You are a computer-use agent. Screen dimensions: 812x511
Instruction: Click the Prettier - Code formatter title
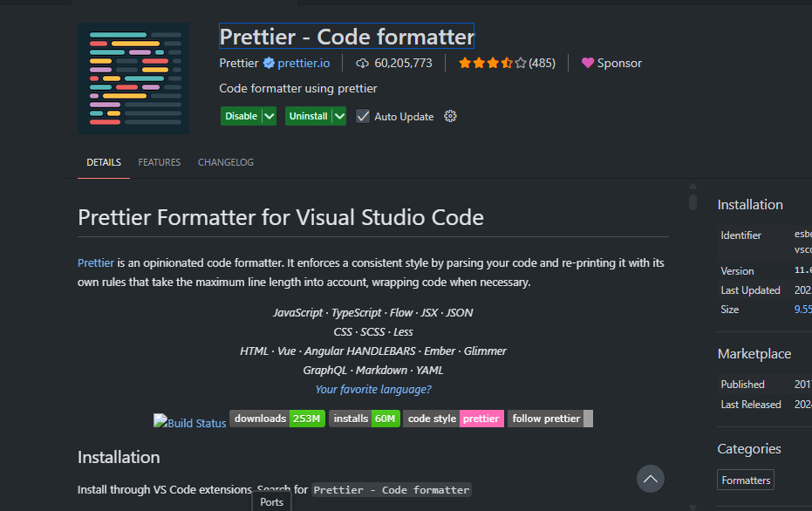coord(346,37)
